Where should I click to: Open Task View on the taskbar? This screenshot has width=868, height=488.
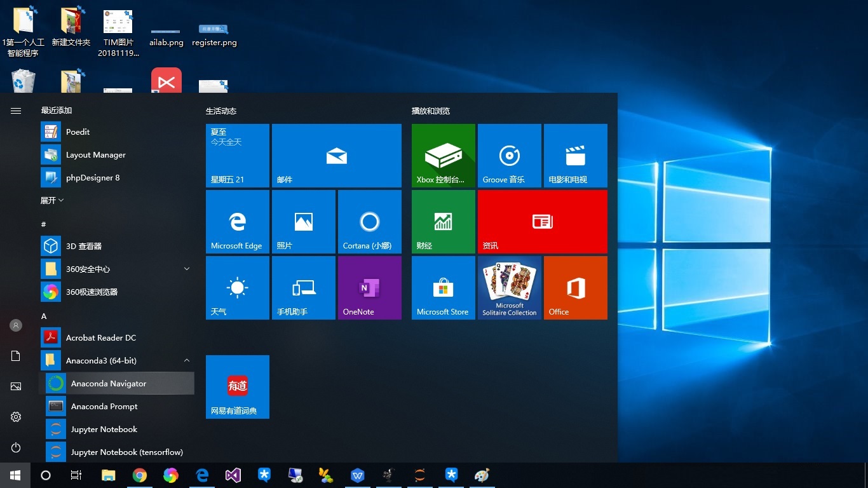(x=76, y=475)
